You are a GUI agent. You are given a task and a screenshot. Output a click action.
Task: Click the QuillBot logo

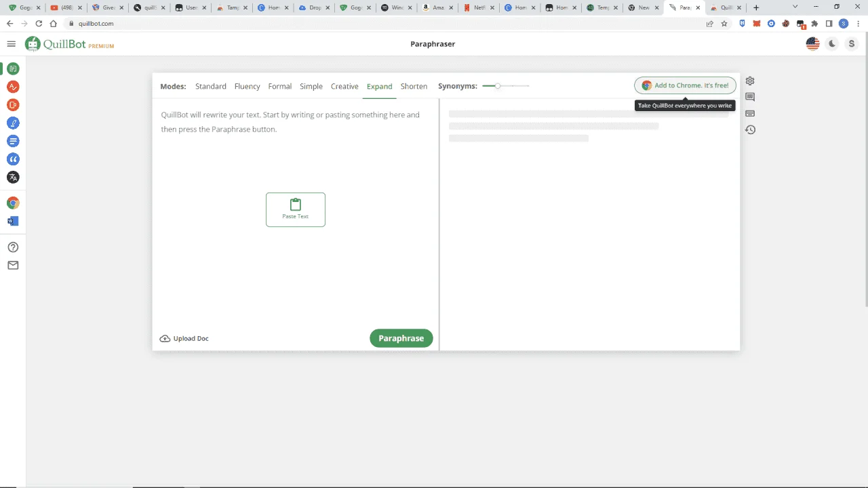[69, 44]
